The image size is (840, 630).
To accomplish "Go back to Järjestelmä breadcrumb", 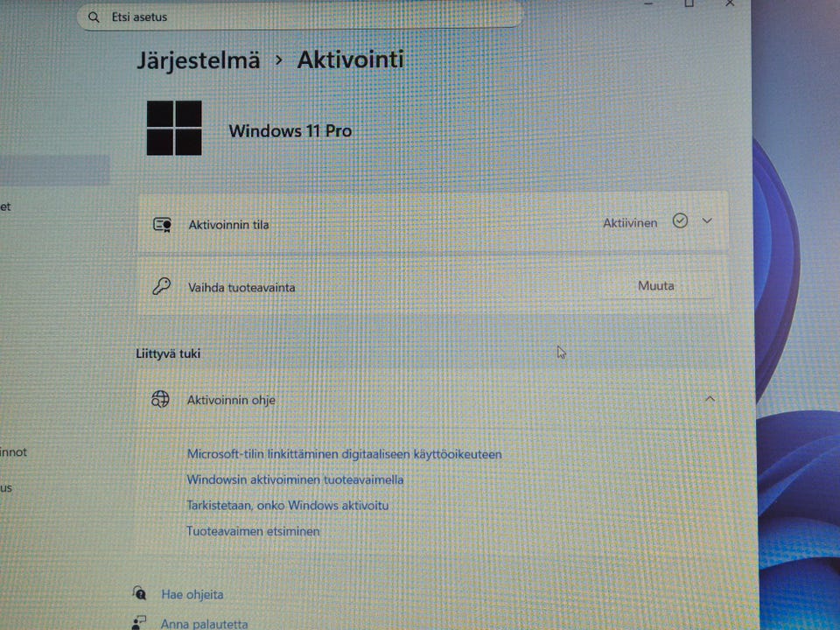I will [199, 60].
